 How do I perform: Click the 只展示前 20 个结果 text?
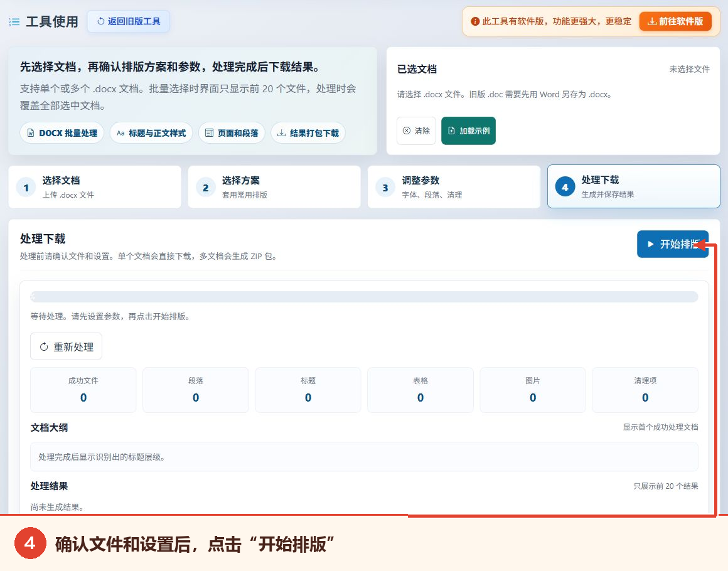pos(666,486)
